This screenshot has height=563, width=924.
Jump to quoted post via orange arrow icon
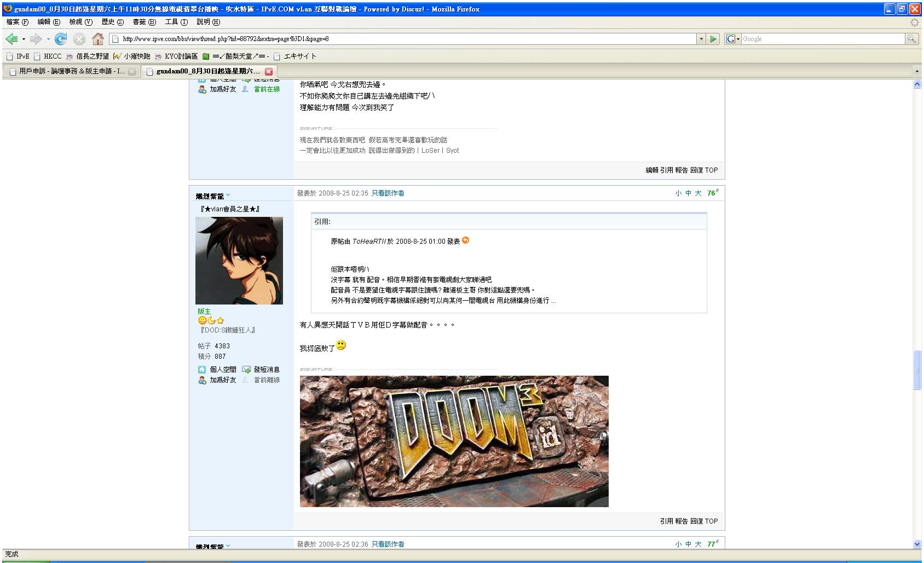(x=465, y=240)
